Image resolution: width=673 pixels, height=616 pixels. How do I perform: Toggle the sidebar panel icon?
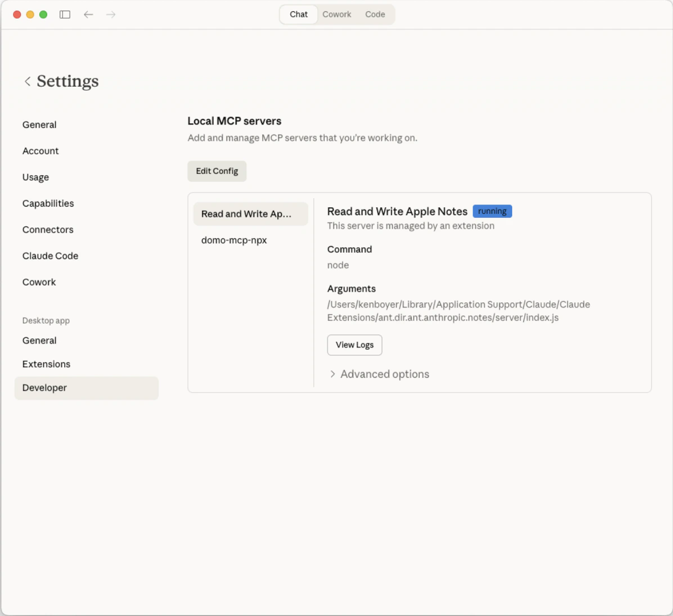point(65,15)
